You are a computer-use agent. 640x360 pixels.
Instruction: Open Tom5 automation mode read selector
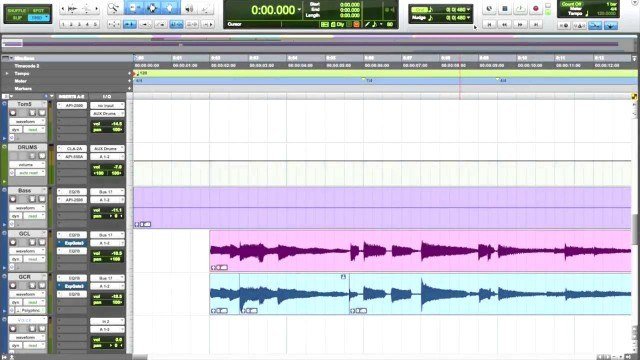(35, 130)
